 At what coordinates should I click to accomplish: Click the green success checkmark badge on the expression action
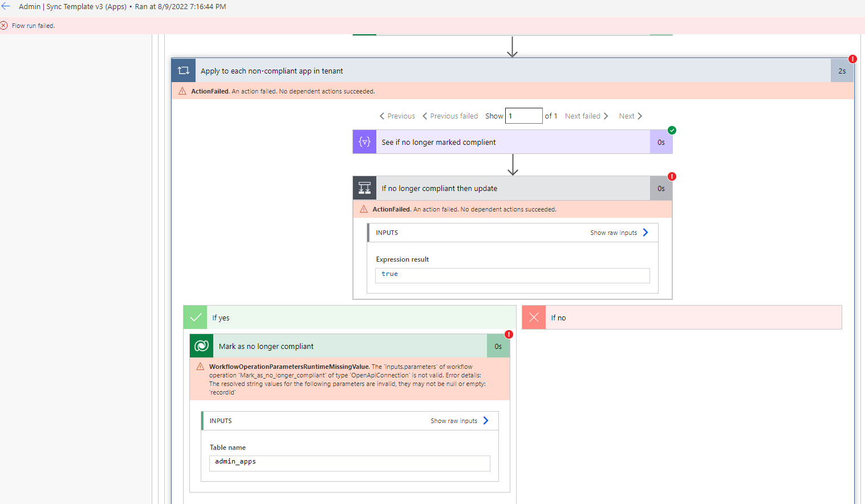coord(672,130)
